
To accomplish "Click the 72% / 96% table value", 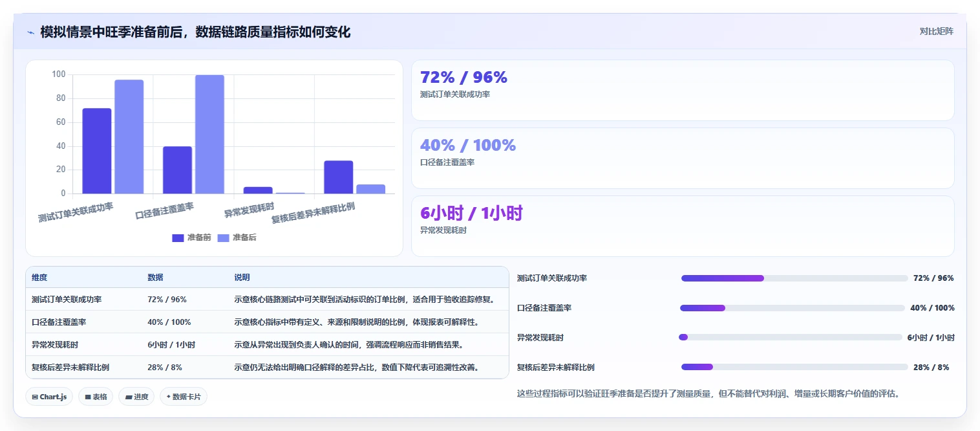I will pos(167,300).
